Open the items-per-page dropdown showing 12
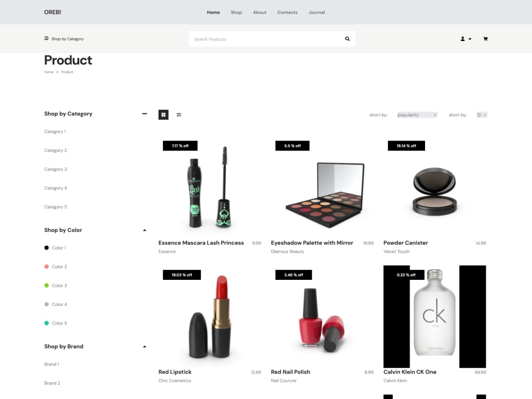Viewport: 532px width, 399px height. [481, 114]
